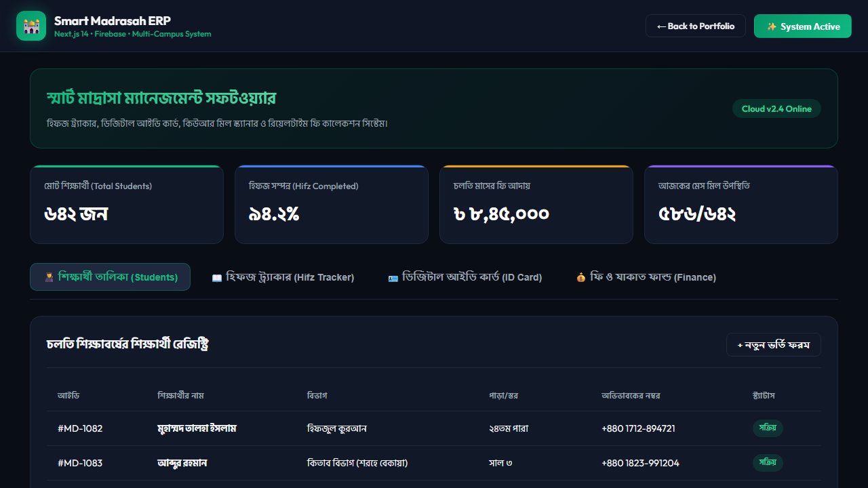This screenshot has height=488, width=868.
Task: Select student name আব্দুর রহমান
Action: point(182,463)
